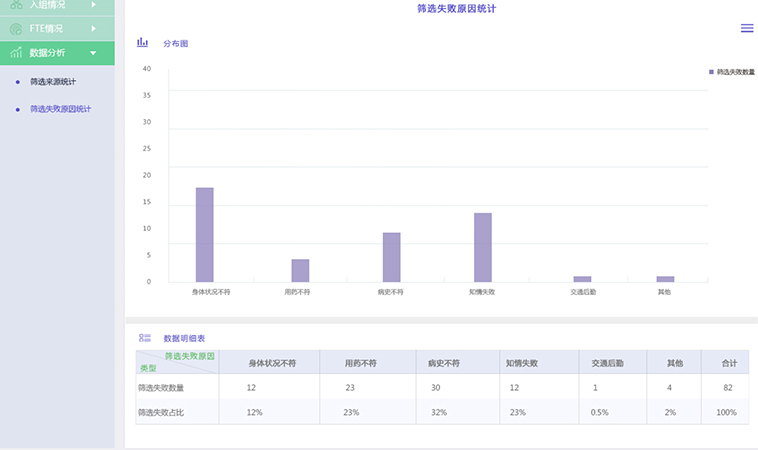Click the 合计 total cell showing 82
The image size is (758, 450).
coord(728,387)
